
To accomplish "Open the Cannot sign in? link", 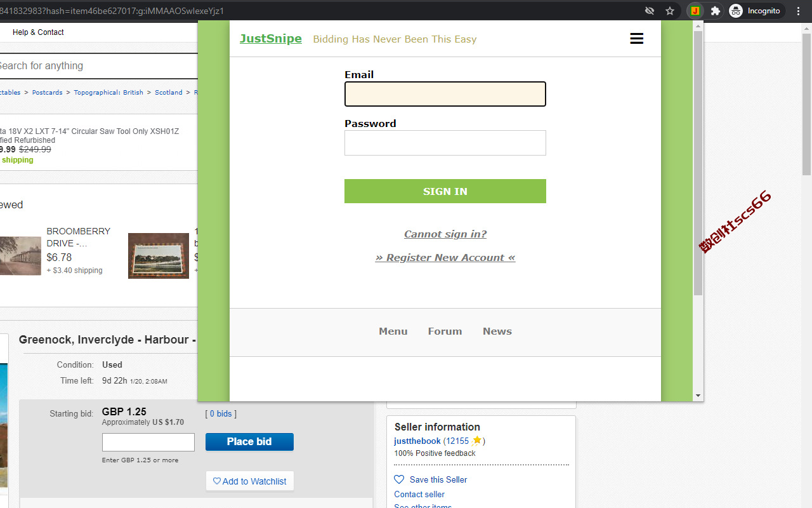I will click(x=445, y=234).
